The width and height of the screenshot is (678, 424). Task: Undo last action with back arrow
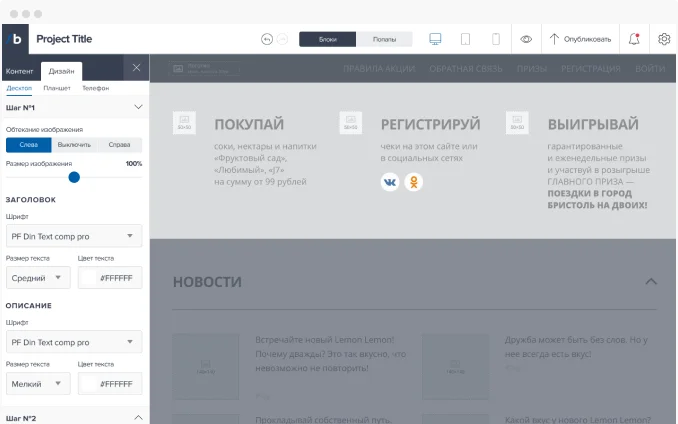click(267, 39)
